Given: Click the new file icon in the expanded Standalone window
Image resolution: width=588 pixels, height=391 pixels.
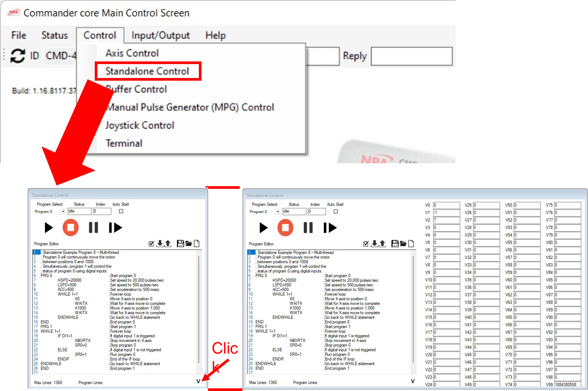Looking at the screenshot, I should point(411,243).
